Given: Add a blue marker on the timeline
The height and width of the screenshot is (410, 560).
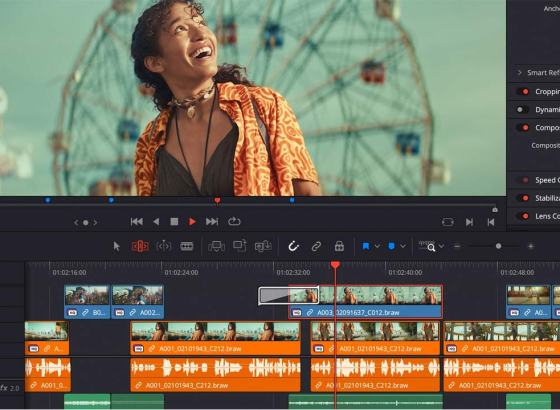Looking at the screenshot, I should point(391,246).
